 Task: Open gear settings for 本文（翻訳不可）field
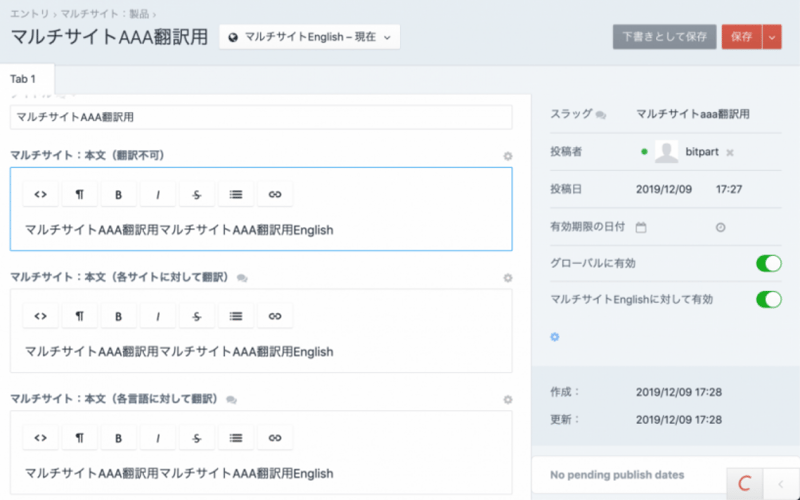tap(507, 156)
